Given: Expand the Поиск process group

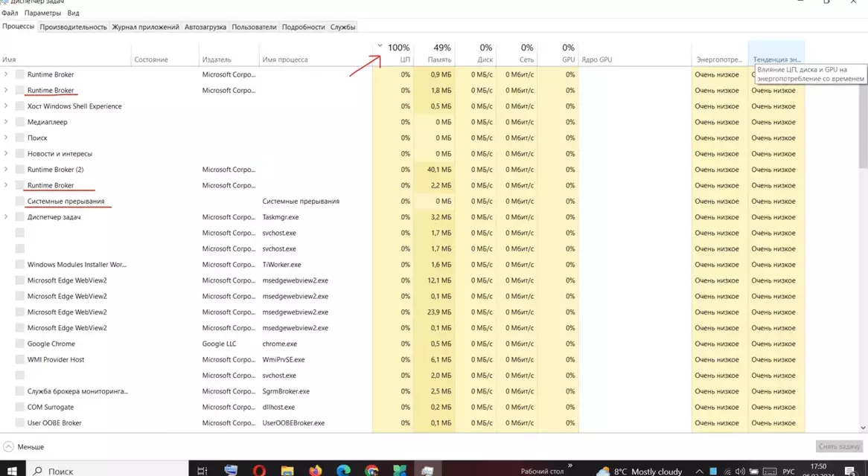Looking at the screenshot, I should tap(6, 138).
